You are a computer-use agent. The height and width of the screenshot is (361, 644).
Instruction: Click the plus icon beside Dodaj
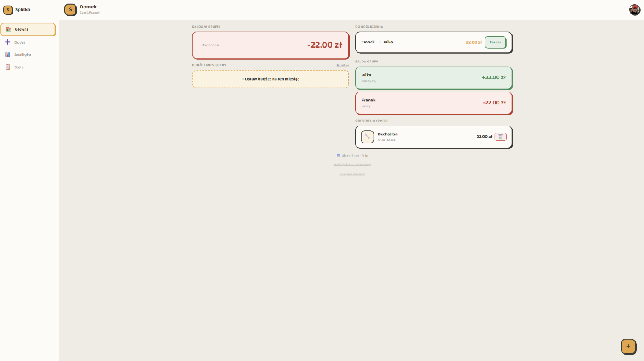pyautogui.click(x=8, y=42)
